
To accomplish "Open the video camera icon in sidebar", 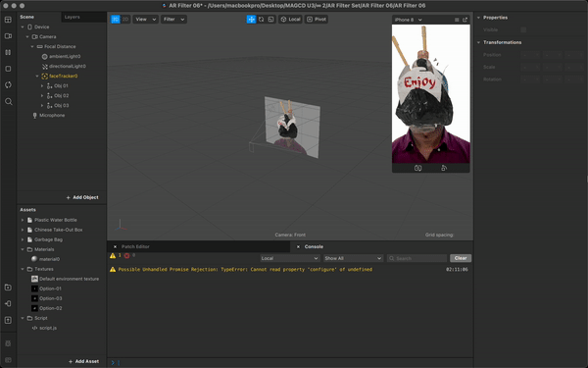I will coord(8,36).
